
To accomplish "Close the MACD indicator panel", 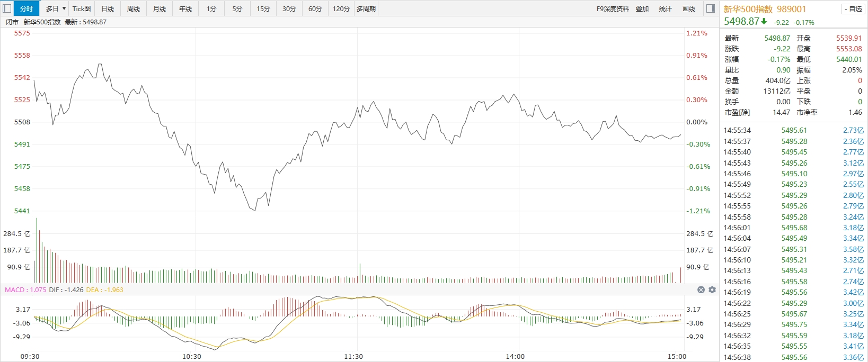I will [701, 289].
